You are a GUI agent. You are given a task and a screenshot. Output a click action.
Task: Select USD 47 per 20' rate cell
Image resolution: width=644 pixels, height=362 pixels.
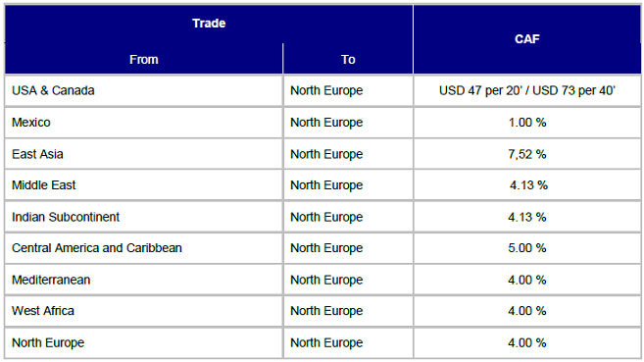click(527, 90)
